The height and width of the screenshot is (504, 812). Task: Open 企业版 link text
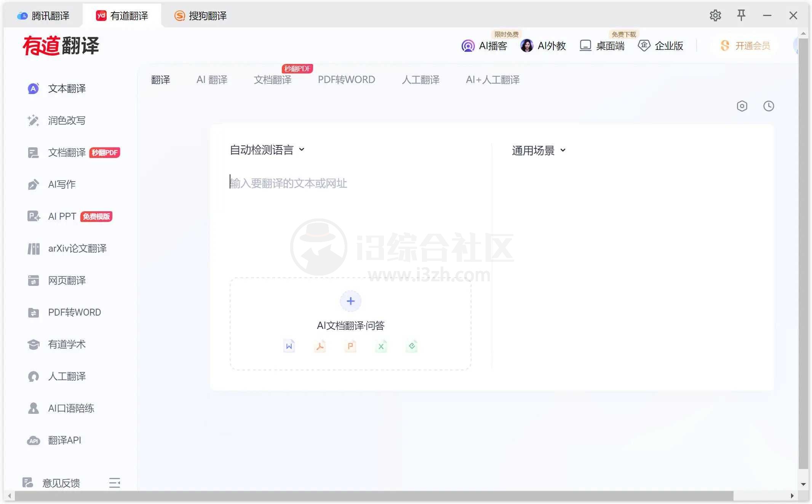(x=669, y=46)
